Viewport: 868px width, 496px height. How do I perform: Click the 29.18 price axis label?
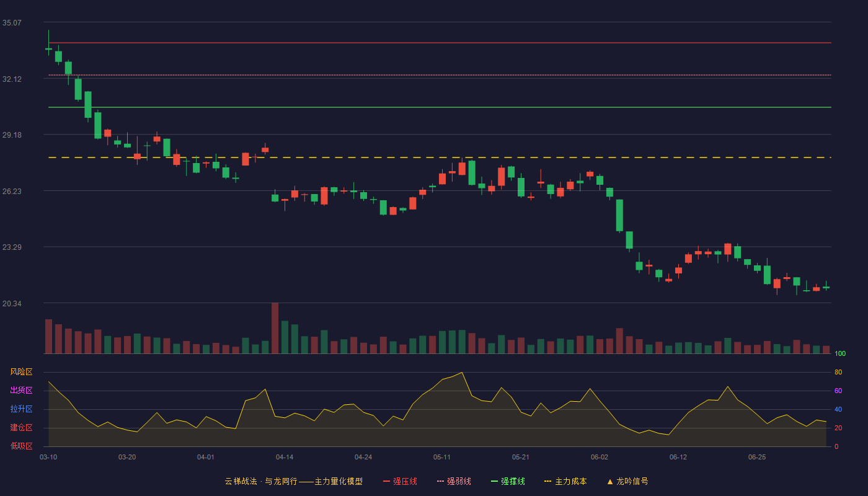point(12,135)
